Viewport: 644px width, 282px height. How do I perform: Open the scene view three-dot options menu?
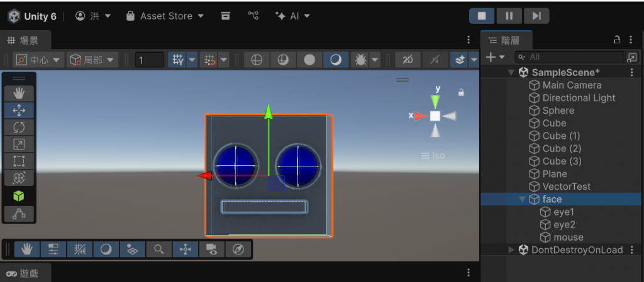469,40
